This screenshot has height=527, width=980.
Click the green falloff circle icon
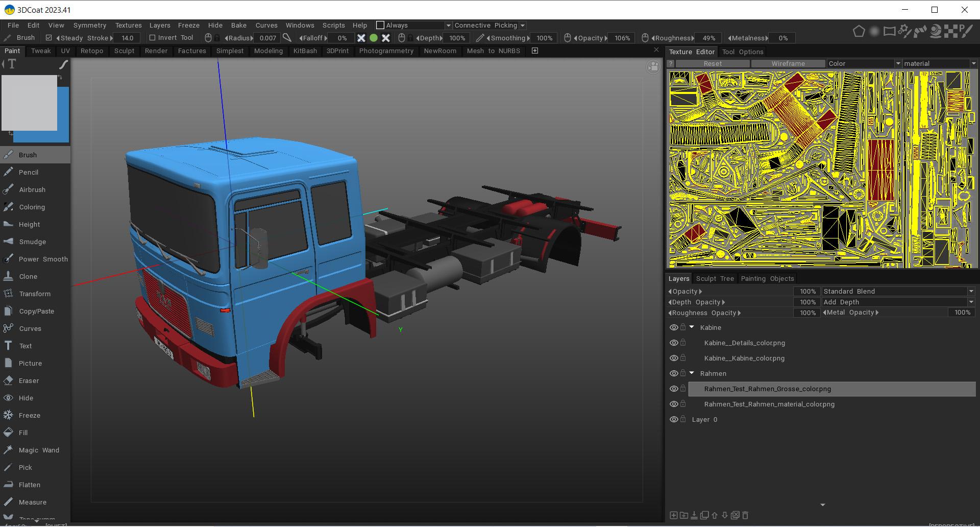tap(374, 38)
